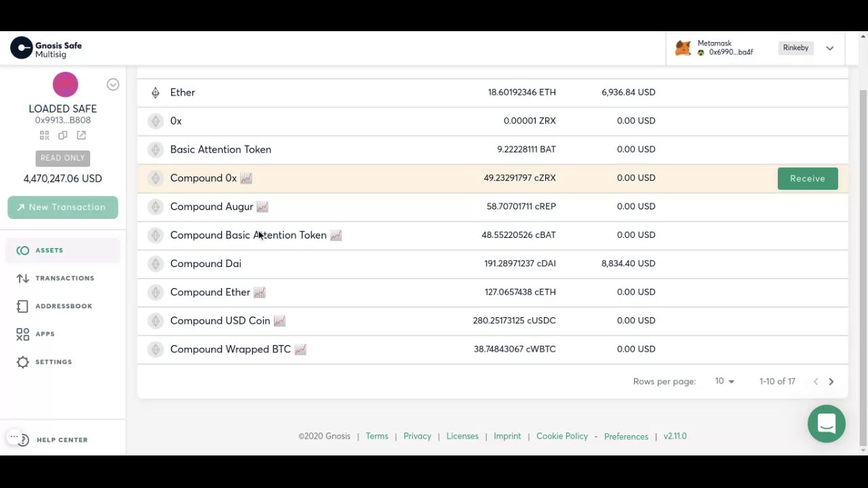Click the Basic Attention Token row icon
Image resolution: width=868 pixels, height=488 pixels.
155,150
